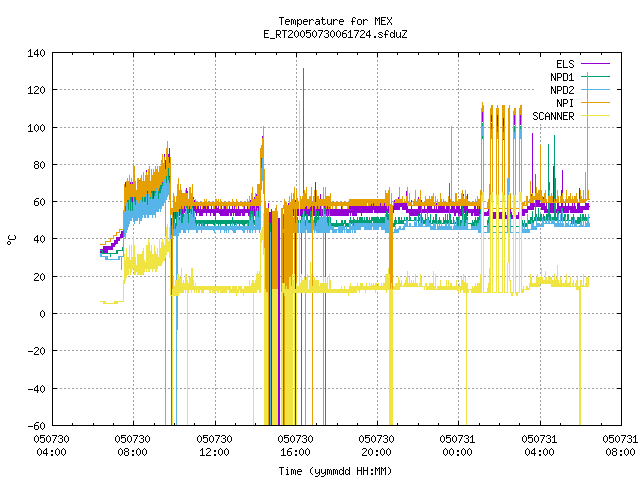Screen dimensions: 640x480
Task: Click the 050730 16:00 x-axis label
Action: tap(296, 446)
